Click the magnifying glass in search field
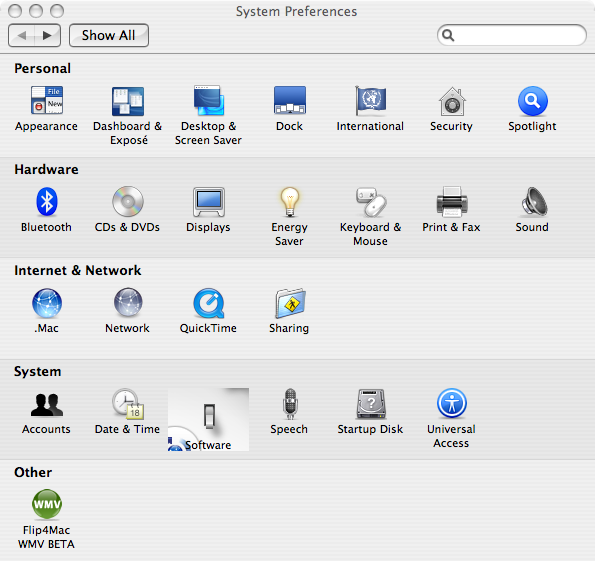Viewport: 595px width, 561px height. point(448,35)
